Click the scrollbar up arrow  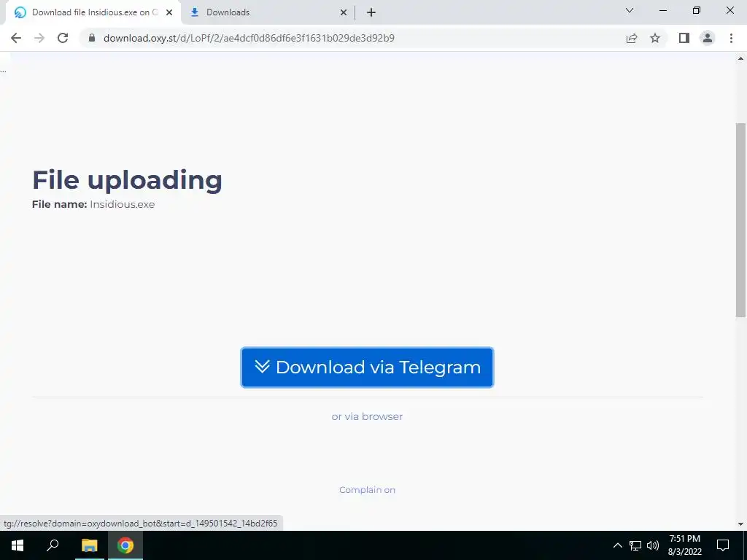tap(741, 59)
